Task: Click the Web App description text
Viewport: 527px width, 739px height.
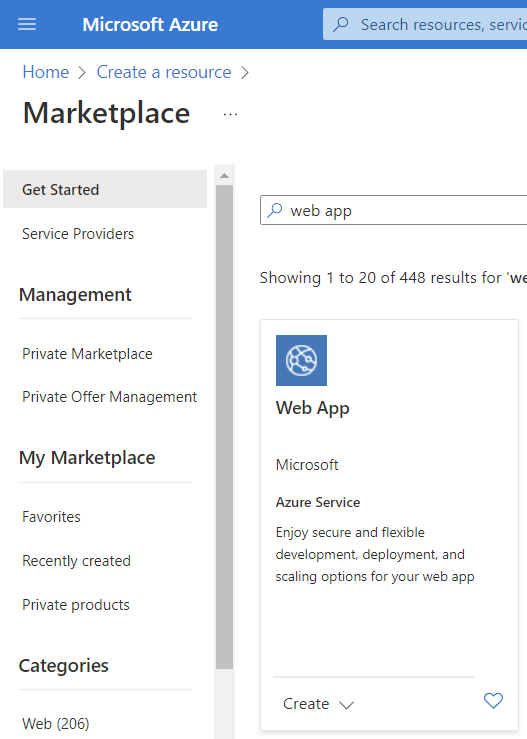Action: 375,555
